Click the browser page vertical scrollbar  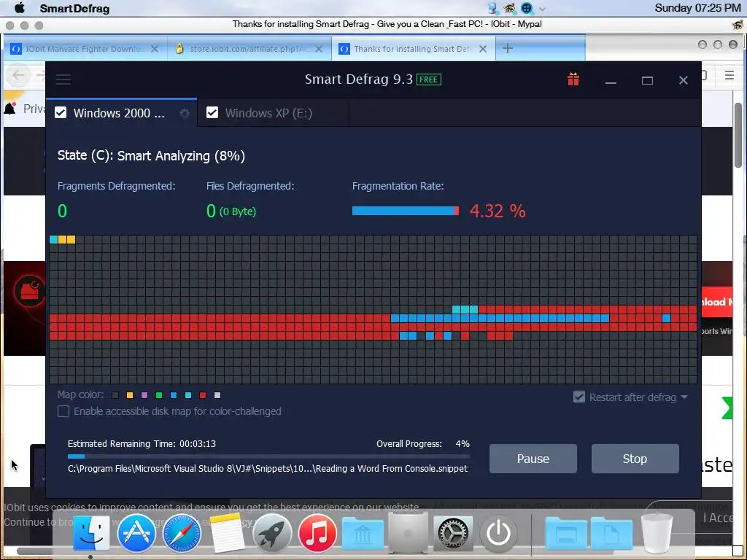click(738, 135)
